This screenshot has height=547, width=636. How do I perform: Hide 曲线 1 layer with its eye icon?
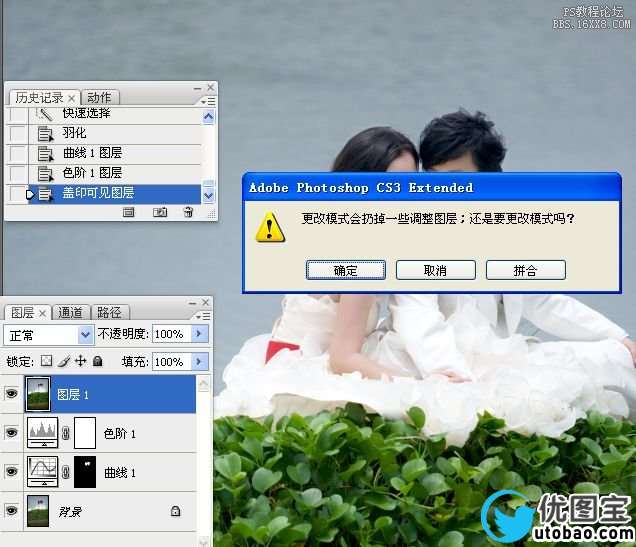click(x=11, y=472)
